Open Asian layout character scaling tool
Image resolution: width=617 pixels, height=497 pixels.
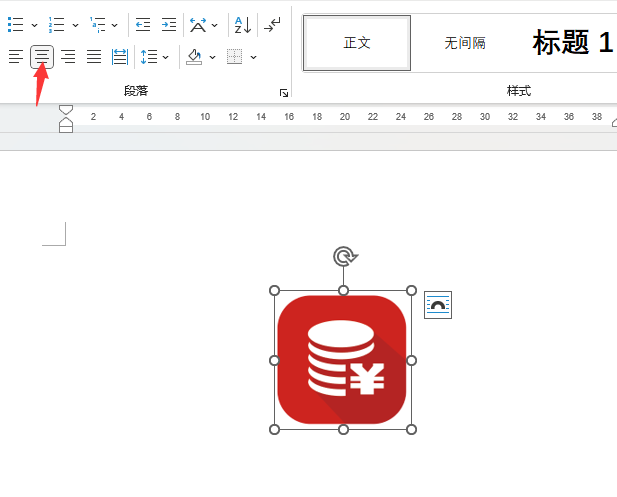198,25
